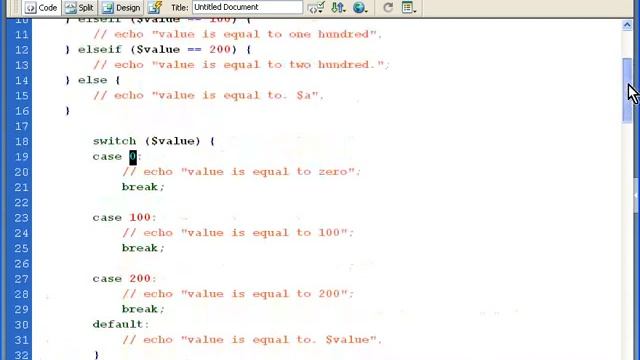The height and width of the screenshot is (360, 640).
Task: Click the 'elseif ($value == 200)' line
Action: click(158, 50)
